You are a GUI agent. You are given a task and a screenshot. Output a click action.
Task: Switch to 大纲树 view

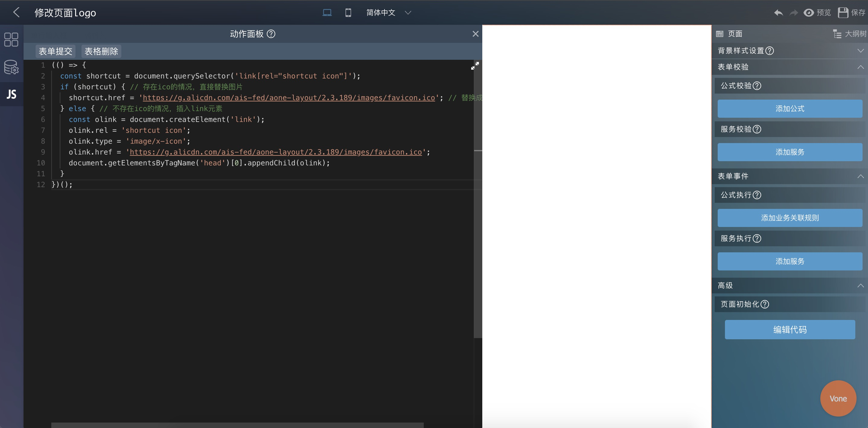tap(849, 34)
